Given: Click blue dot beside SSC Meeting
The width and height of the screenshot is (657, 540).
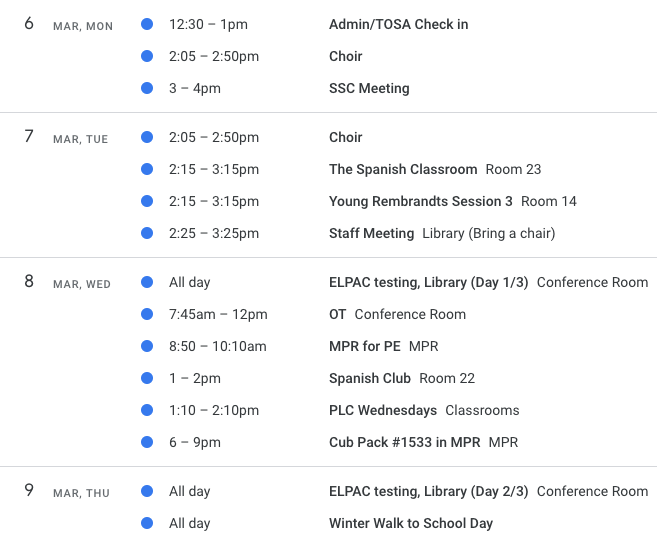Looking at the screenshot, I should coord(147,88).
